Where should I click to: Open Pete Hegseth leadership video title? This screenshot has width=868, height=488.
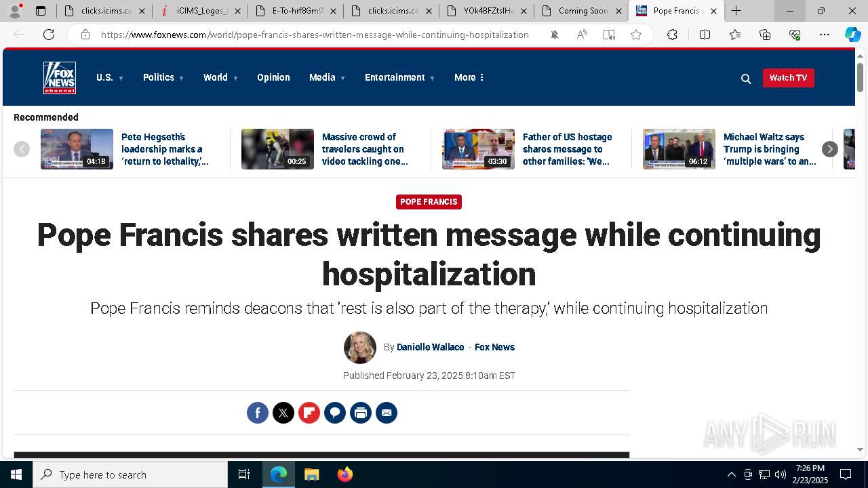coord(165,149)
